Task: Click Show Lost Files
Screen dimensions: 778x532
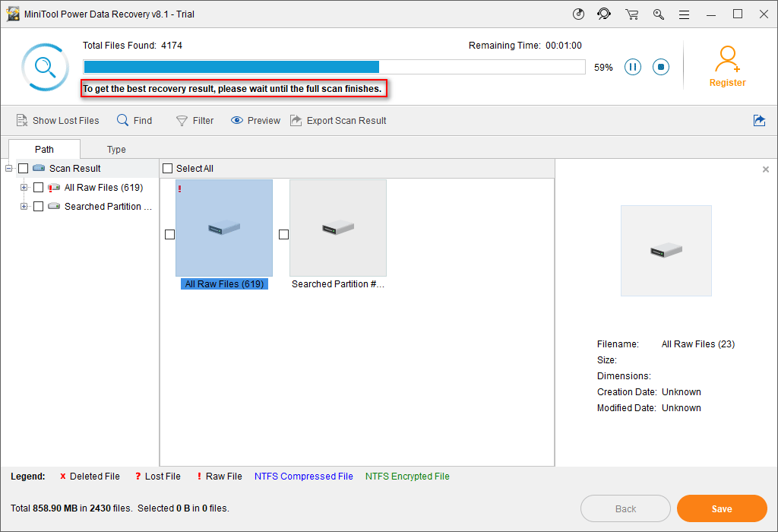Action: point(58,121)
